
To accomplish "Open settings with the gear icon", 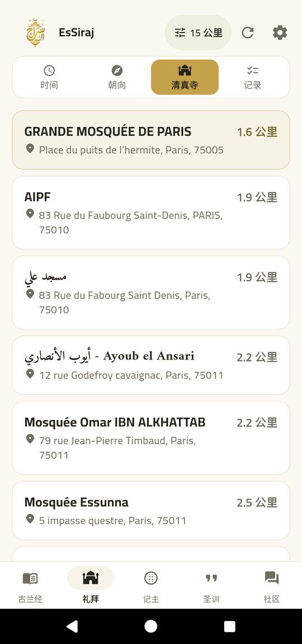I will pyautogui.click(x=280, y=32).
